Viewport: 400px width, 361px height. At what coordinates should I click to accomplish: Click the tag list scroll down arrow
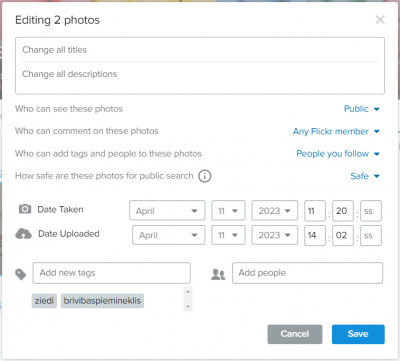pos(188,307)
